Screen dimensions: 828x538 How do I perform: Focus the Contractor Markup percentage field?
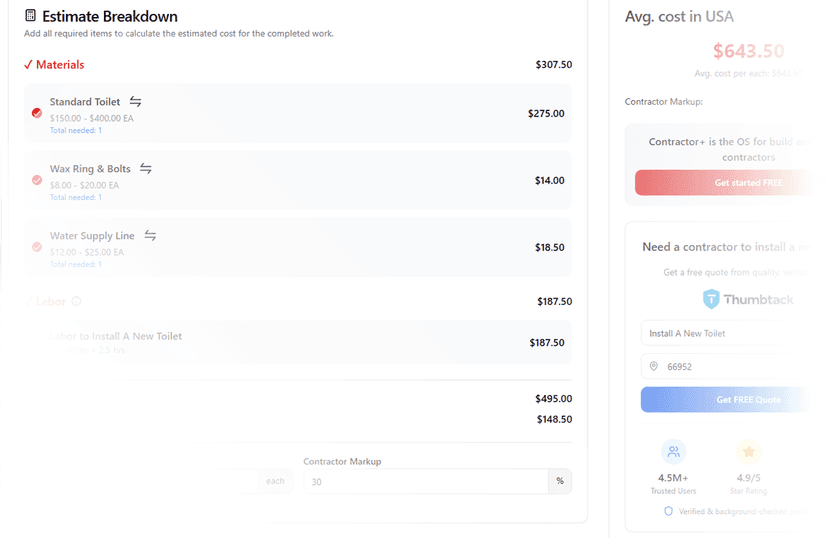425,481
